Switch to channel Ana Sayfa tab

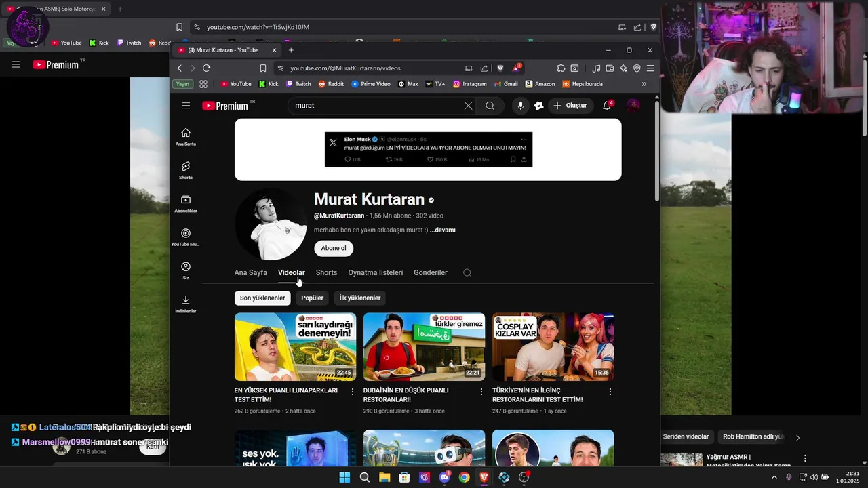(x=251, y=273)
